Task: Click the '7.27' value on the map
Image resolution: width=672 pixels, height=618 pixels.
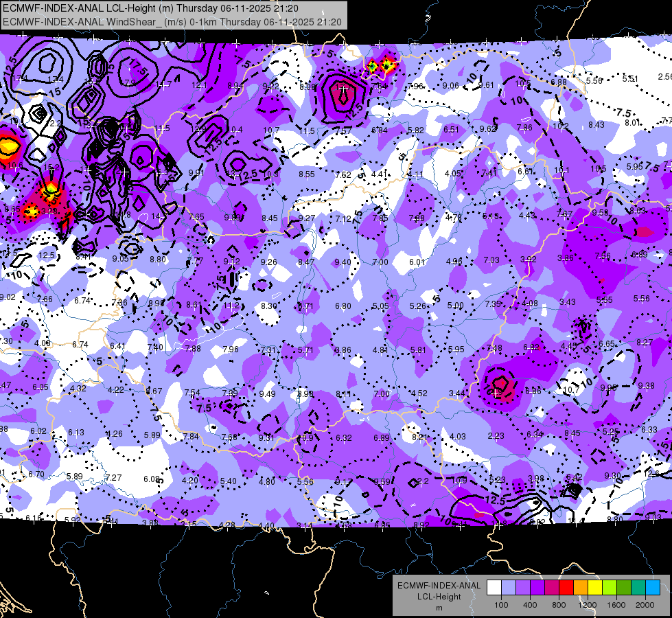Action: pos(113,478)
